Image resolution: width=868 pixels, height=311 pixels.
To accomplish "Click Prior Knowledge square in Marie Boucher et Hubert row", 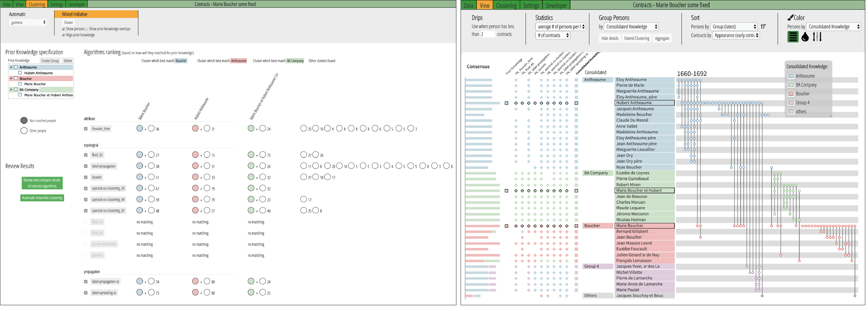I will [506, 191].
